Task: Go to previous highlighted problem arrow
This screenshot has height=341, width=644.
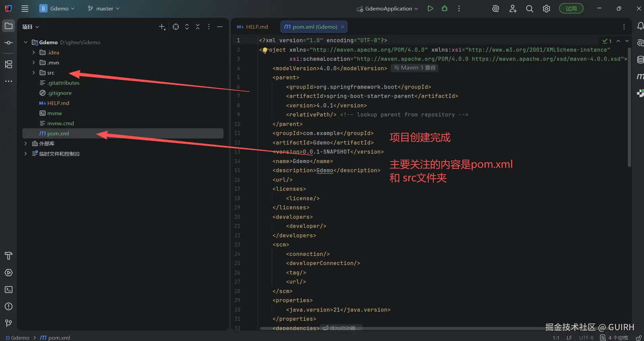Action: tap(618, 41)
